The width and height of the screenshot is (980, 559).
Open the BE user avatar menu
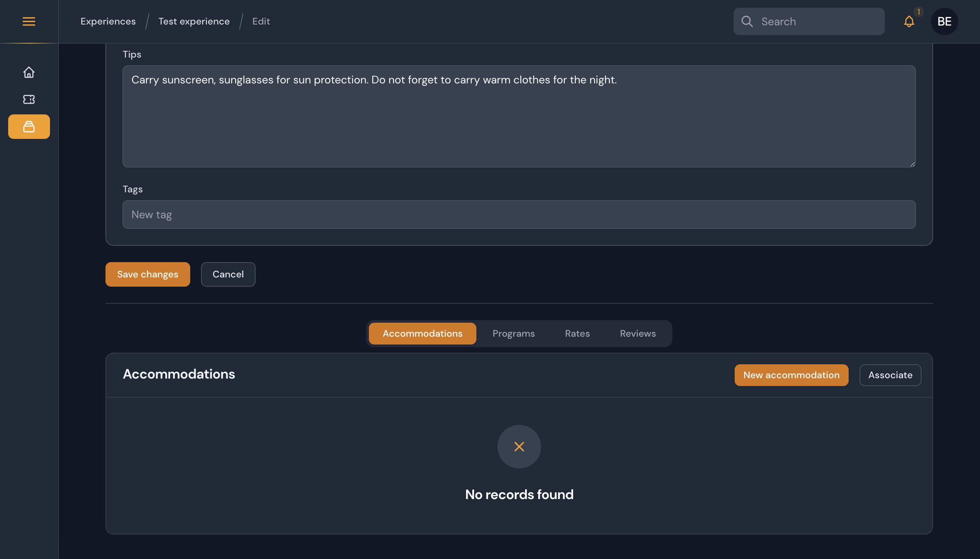pos(944,21)
